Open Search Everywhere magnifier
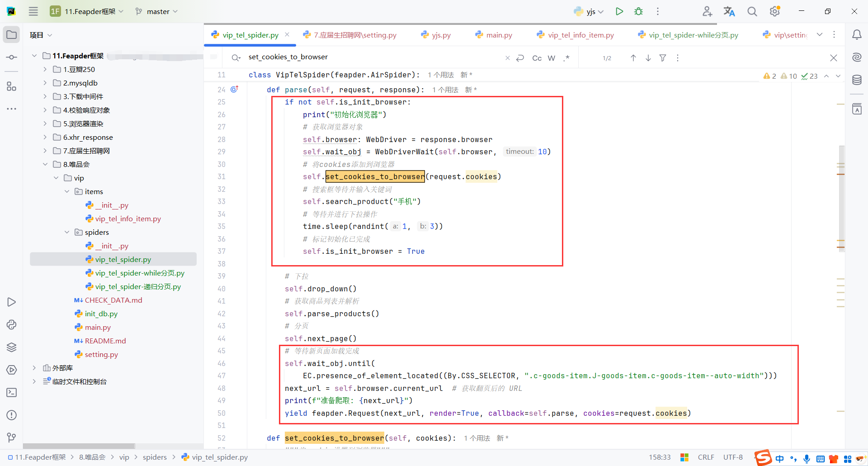 pyautogui.click(x=752, y=11)
